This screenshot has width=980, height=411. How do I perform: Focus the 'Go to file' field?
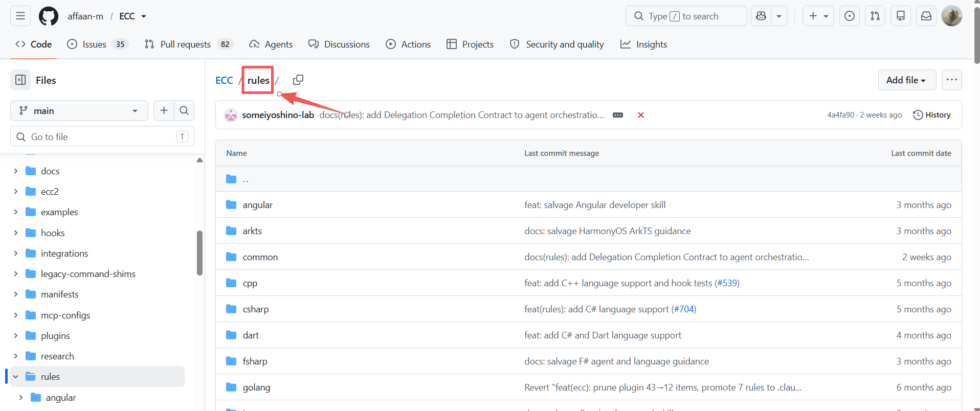[102, 136]
